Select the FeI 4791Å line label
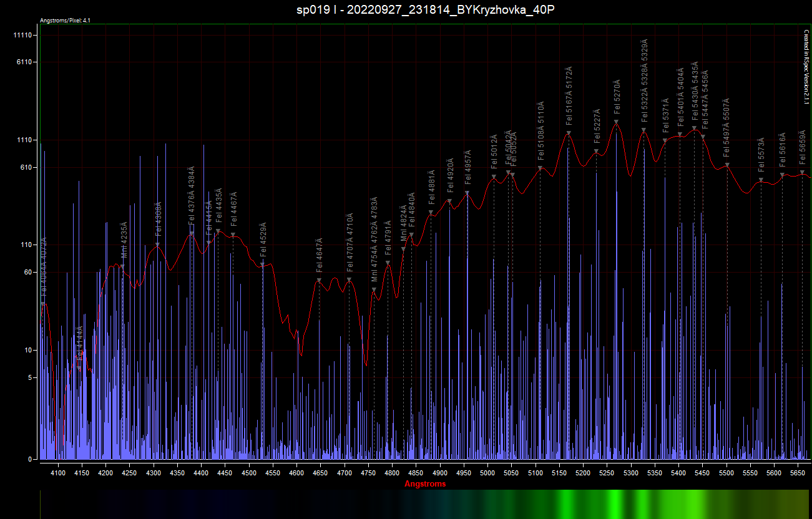 tap(388, 238)
